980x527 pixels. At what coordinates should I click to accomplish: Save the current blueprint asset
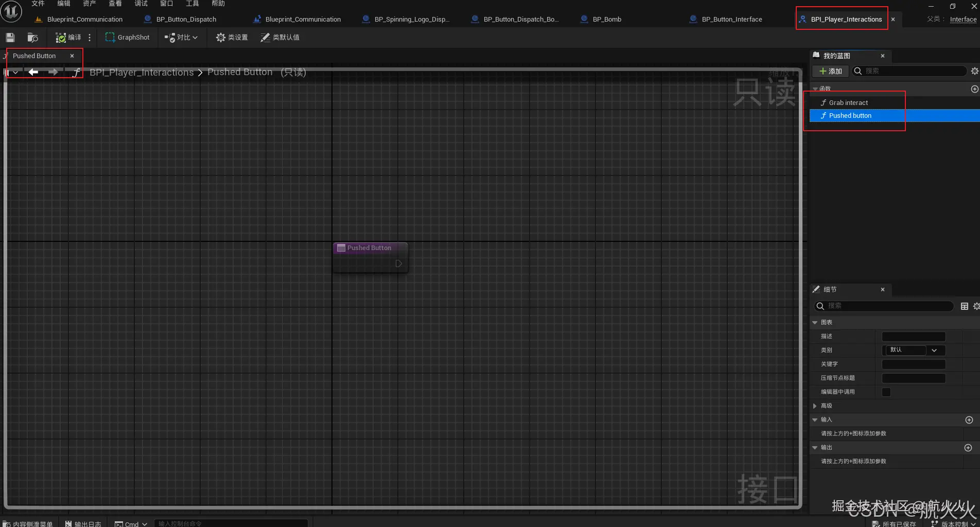pyautogui.click(x=10, y=38)
